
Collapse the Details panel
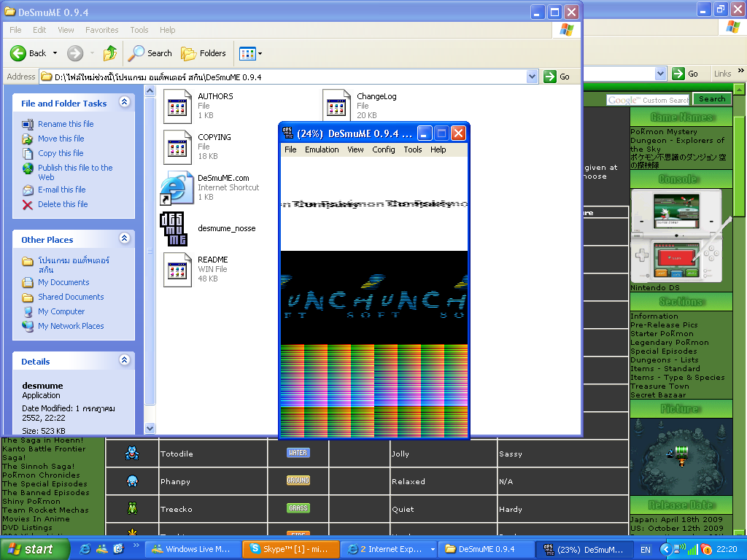click(124, 360)
